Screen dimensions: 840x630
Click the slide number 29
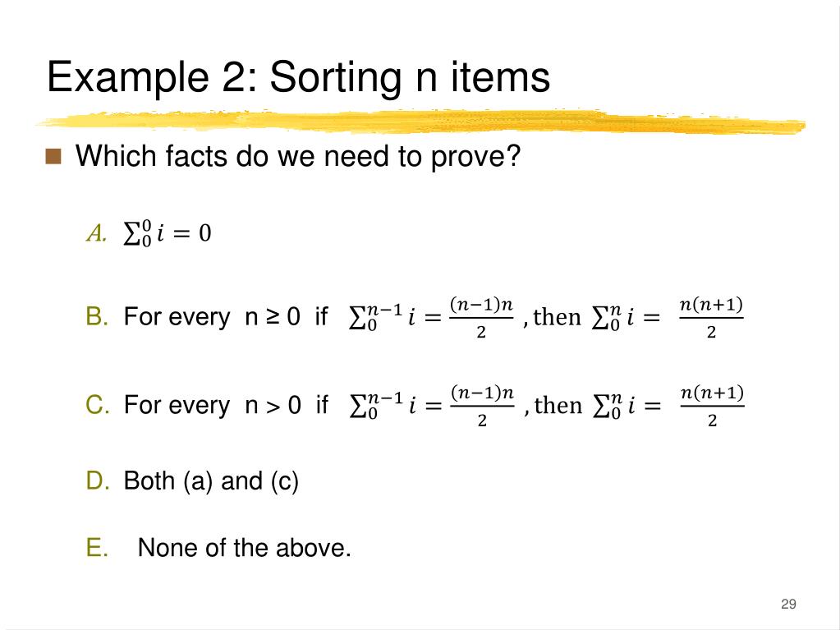click(788, 604)
